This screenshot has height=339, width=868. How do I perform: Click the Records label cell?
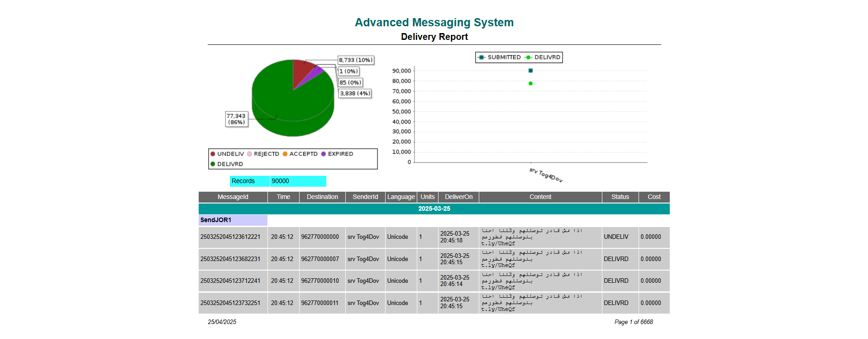pos(249,181)
